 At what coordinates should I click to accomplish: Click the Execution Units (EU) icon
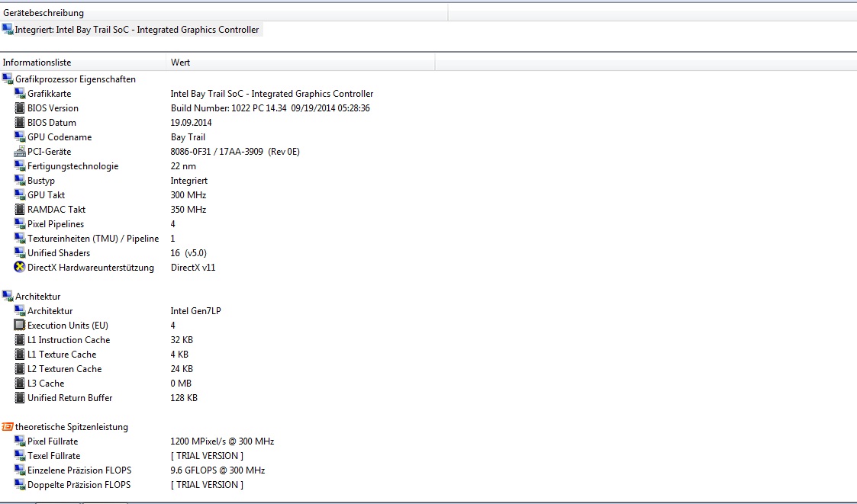(20, 325)
